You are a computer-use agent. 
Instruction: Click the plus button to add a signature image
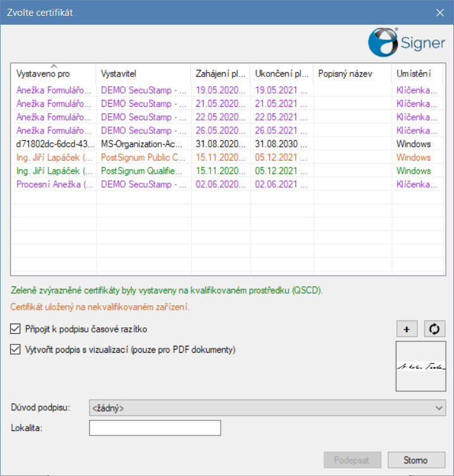pyautogui.click(x=406, y=329)
